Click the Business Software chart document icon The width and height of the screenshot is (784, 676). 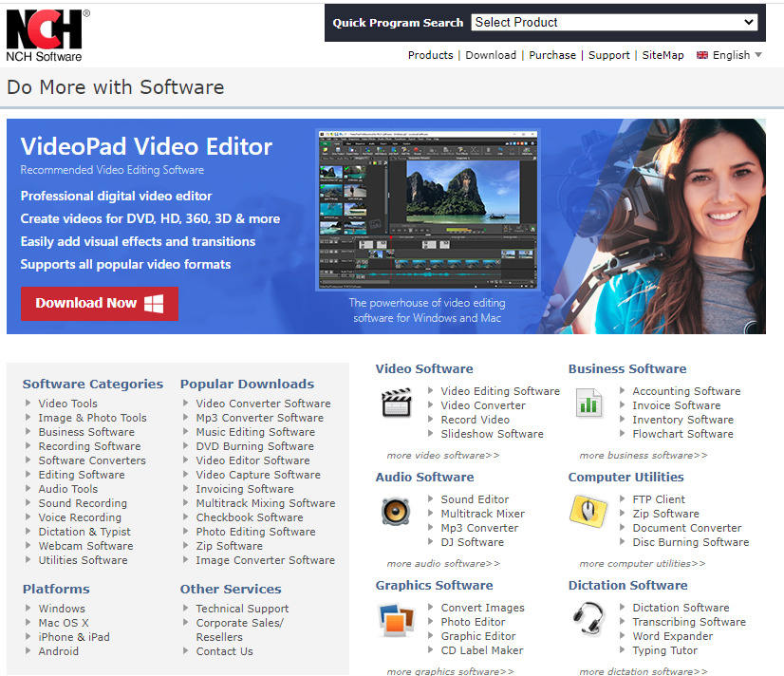tap(588, 404)
